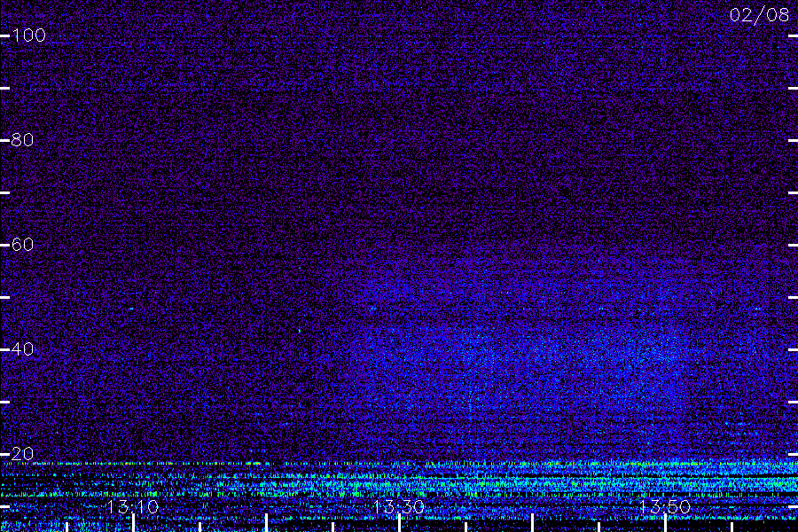
Task: Click the 100 frequency axis label
Action: (28, 35)
